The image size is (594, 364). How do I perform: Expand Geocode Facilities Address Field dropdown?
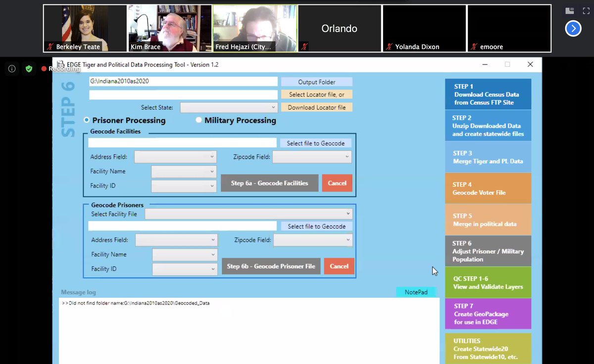(x=175, y=157)
